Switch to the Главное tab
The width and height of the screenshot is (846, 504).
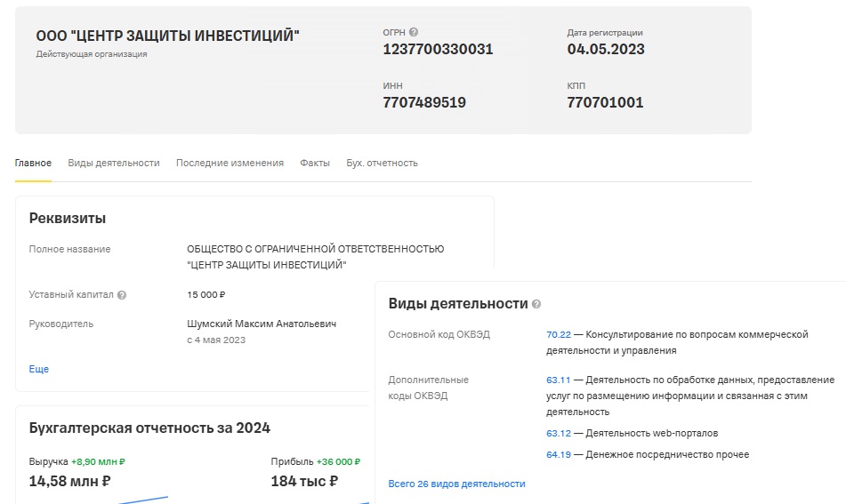tap(33, 163)
